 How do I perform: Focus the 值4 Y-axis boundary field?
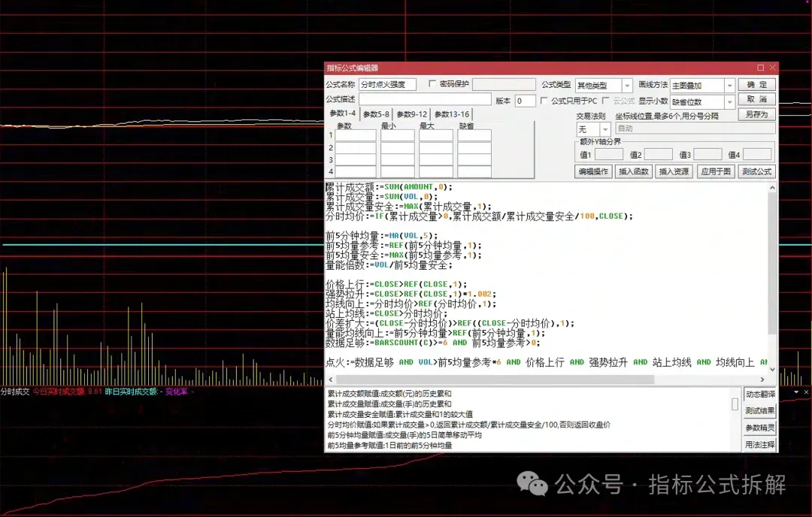point(757,154)
